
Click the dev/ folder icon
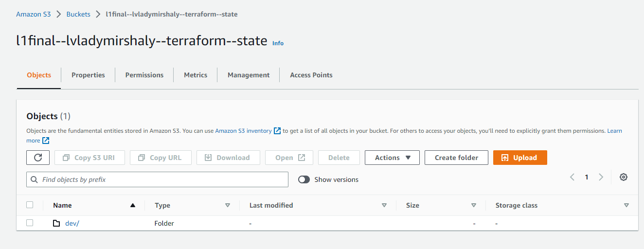(56, 223)
